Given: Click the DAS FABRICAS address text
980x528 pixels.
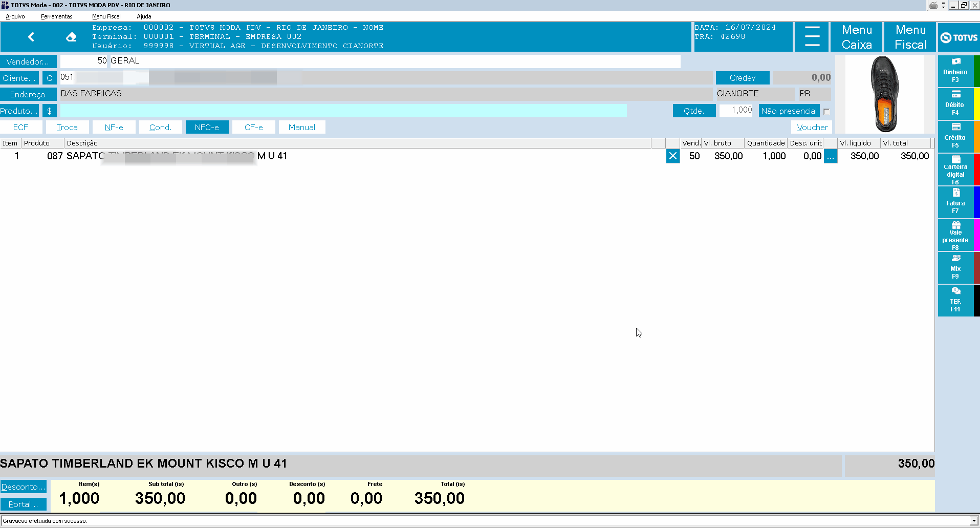Looking at the screenshot, I should (91, 94).
